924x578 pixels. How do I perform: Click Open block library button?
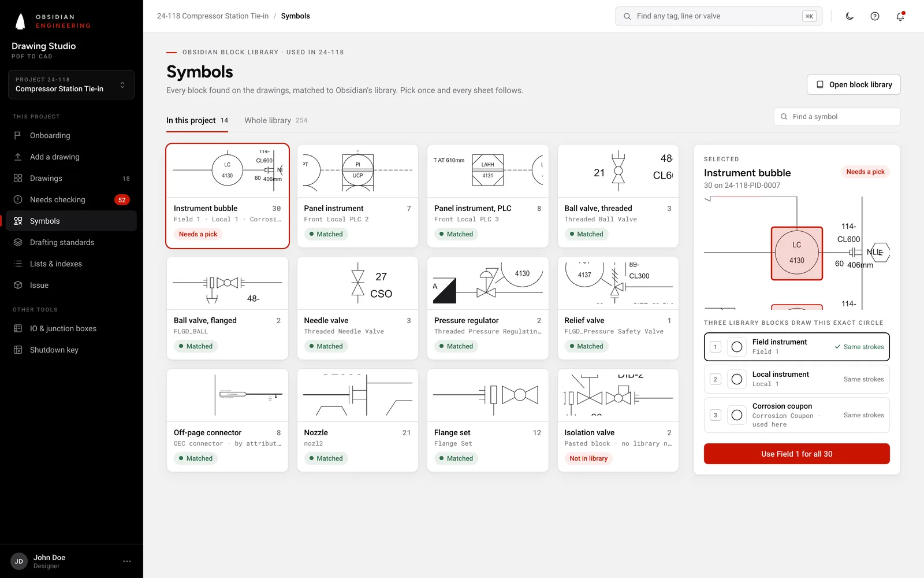(854, 84)
